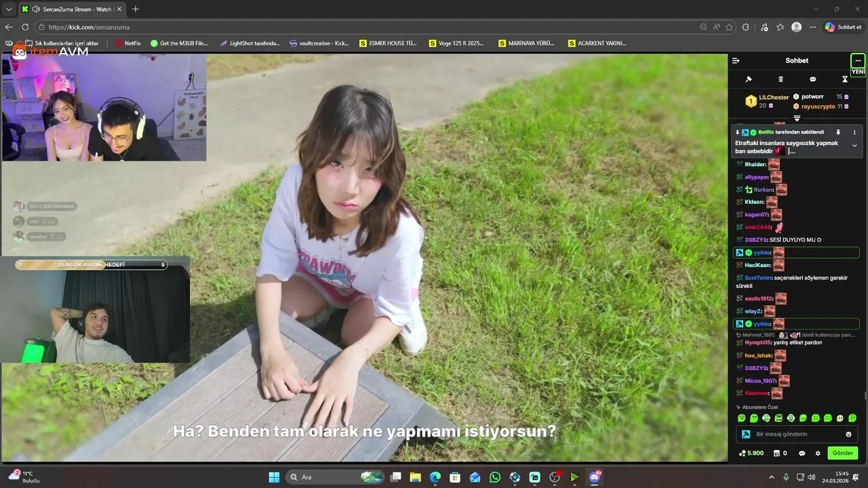Open WhatsApp from the taskbar

coord(495,477)
